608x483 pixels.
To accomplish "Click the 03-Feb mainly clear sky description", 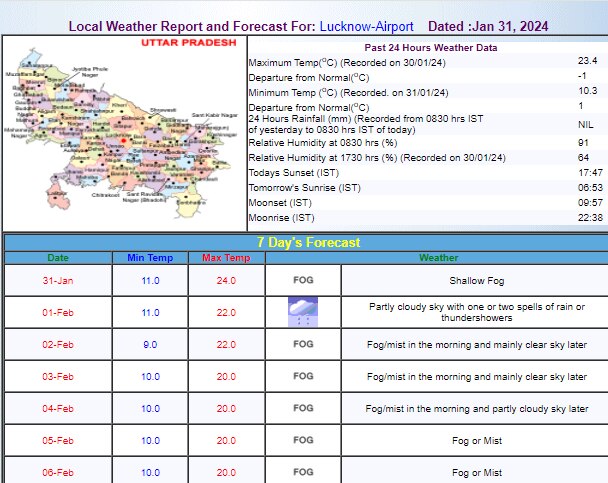I will pos(477,376).
